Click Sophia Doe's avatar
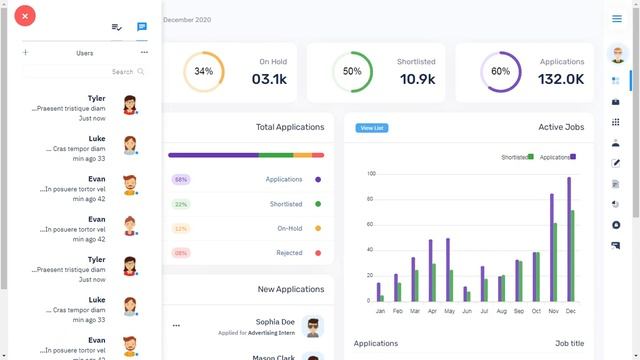The width and height of the screenshot is (640, 360). click(x=313, y=327)
